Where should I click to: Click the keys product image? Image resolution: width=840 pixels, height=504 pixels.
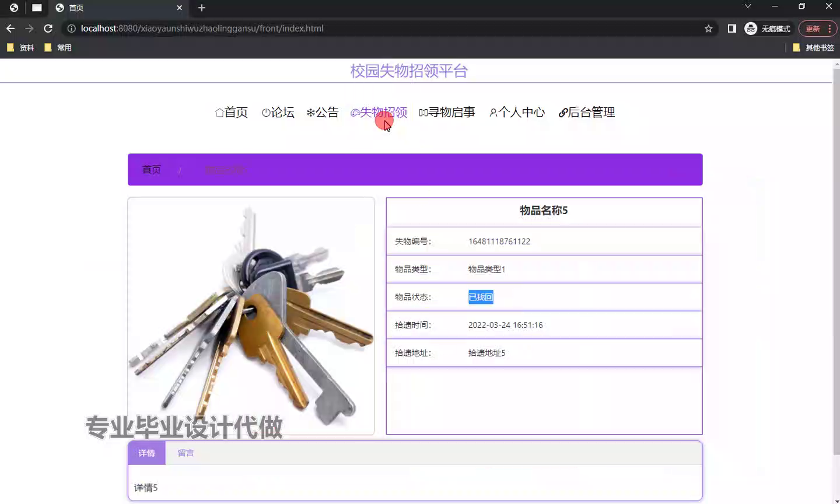[x=251, y=316]
